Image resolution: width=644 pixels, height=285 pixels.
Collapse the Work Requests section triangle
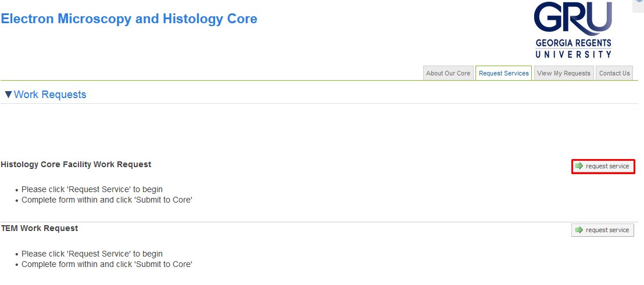point(8,95)
